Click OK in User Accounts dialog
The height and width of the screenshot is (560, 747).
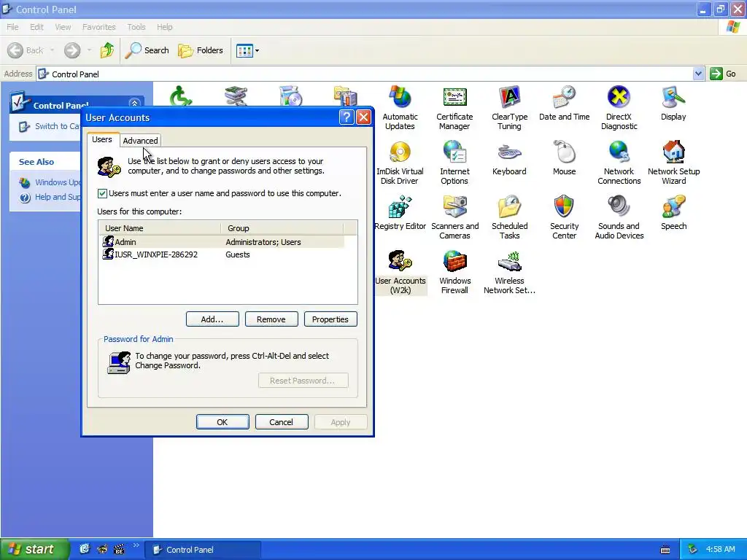tap(222, 422)
